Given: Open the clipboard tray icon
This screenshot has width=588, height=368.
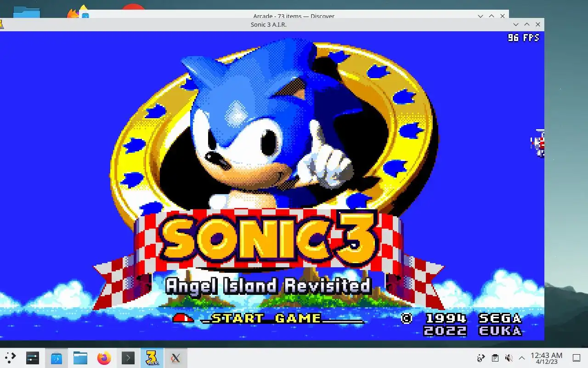Looking at the screenshot, I should click(495, 358).
